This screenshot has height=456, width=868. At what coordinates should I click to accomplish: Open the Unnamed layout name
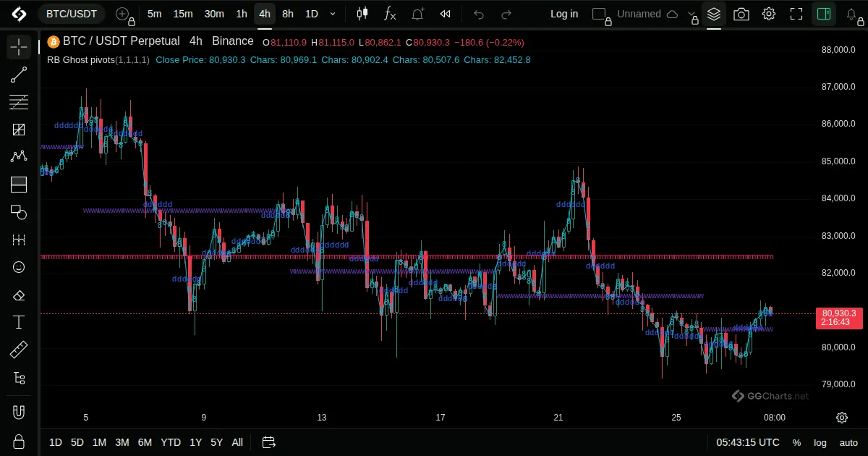point(639,14)
